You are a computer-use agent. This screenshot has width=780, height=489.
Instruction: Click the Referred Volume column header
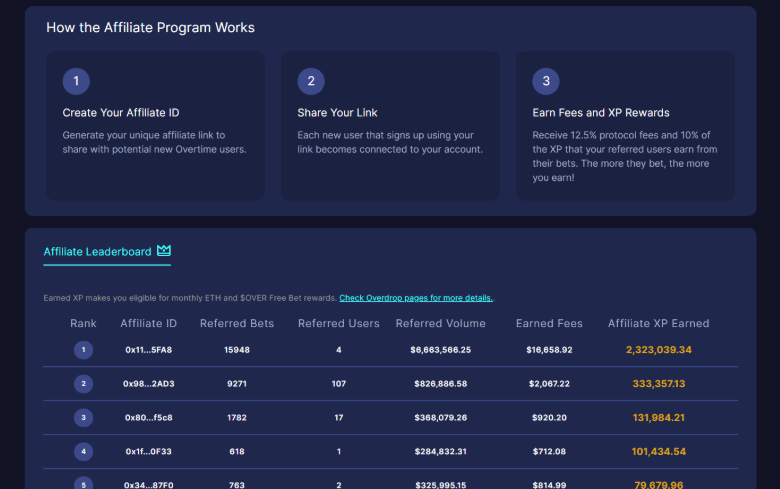pyautogui.click(x=440, y=323)
